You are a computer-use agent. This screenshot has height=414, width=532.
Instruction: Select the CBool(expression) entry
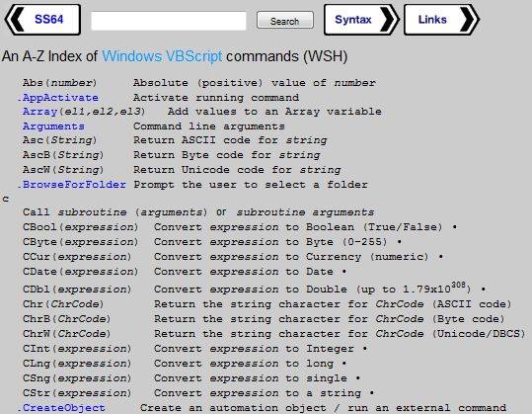tap(80, 227)
